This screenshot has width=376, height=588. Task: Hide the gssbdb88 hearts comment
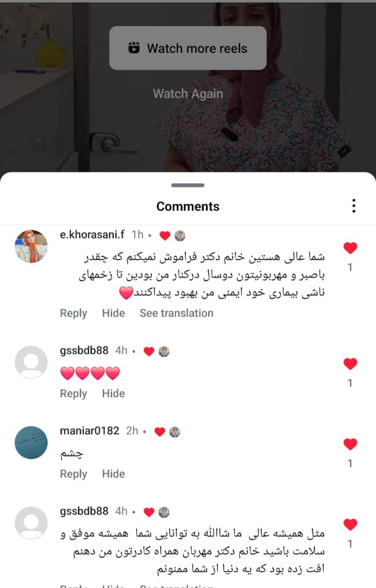113,394
